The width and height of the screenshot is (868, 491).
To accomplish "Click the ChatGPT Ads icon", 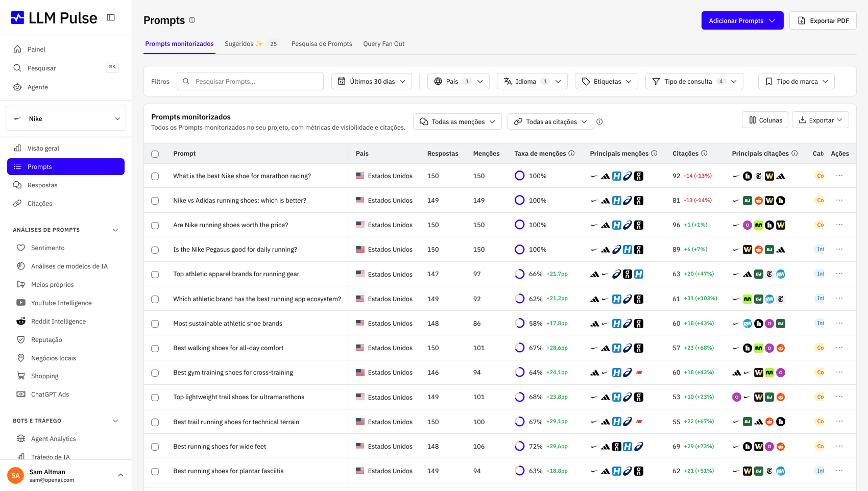I will point(21,394).
